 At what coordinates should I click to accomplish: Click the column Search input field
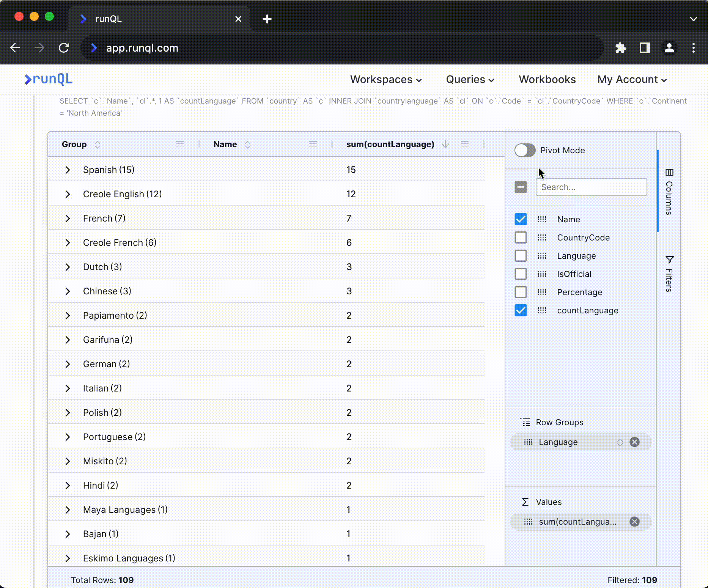pos(591,187)
